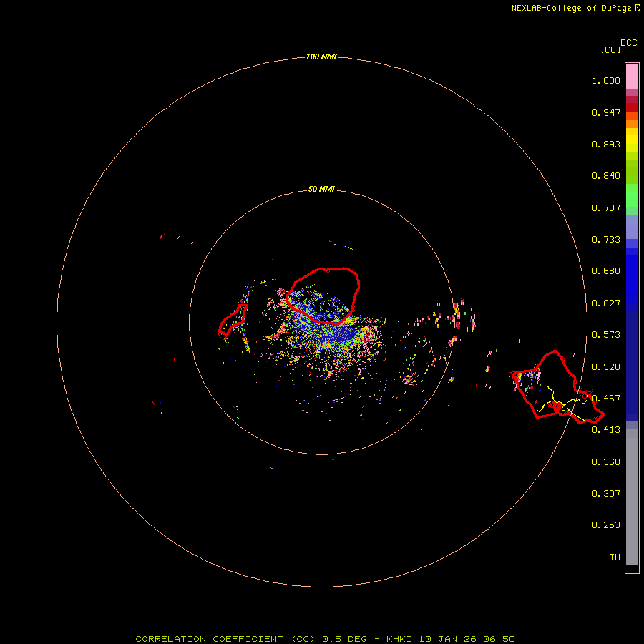The height and width of the screenshot is (644, 644).
Task: Click the DCC label above the color scale
Action: [629, 43]
